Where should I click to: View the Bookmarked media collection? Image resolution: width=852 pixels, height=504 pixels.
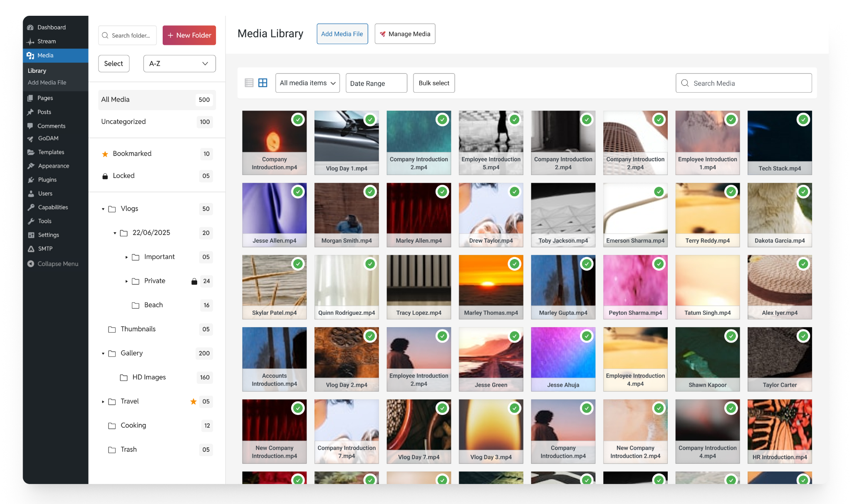pos(132,153)
